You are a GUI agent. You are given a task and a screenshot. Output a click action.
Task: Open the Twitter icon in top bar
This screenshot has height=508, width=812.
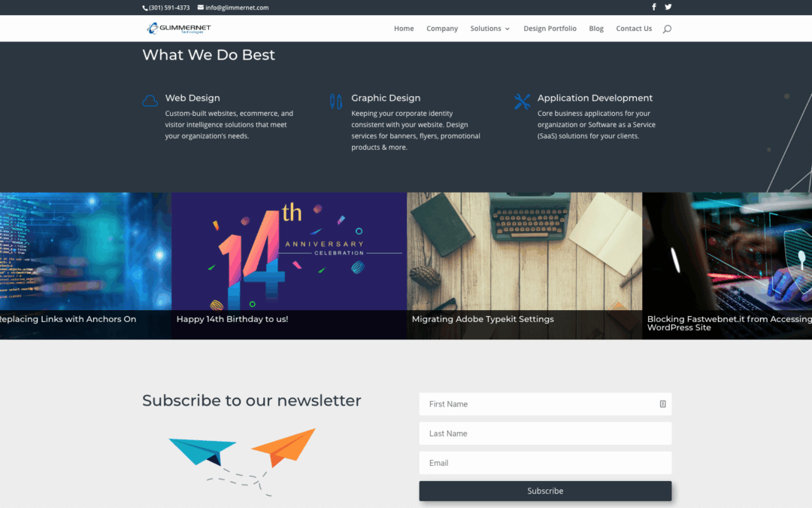click(x=668, y=8)
